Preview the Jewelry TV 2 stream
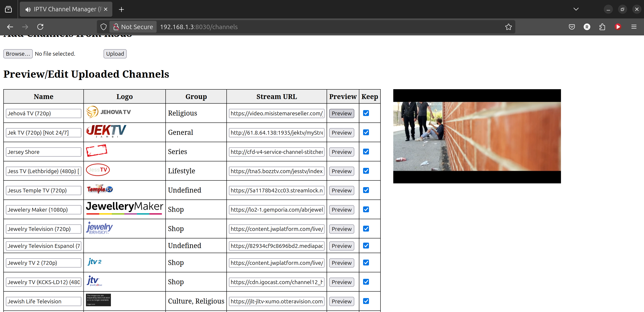Viewport: 644px width, 312px height. [341, 263]
